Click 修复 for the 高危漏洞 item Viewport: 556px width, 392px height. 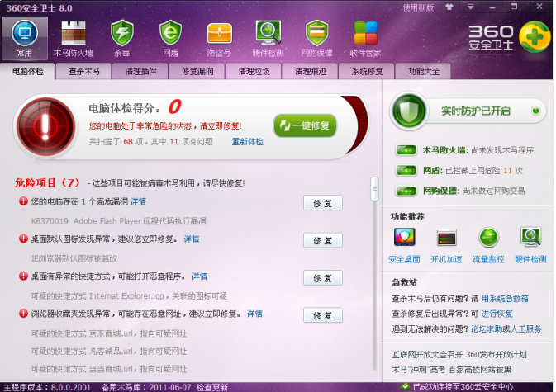(323, 203)
